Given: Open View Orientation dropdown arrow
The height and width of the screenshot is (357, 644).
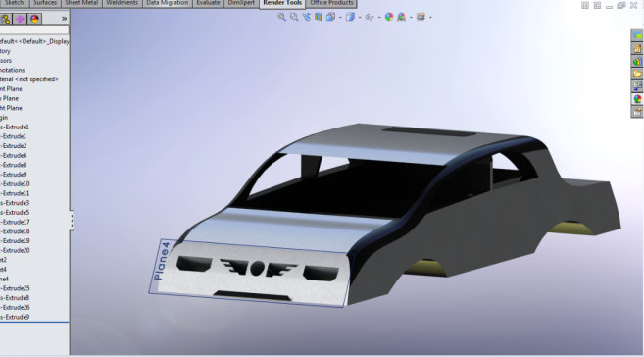Looking at the screenshot, I should coord(340,18).
